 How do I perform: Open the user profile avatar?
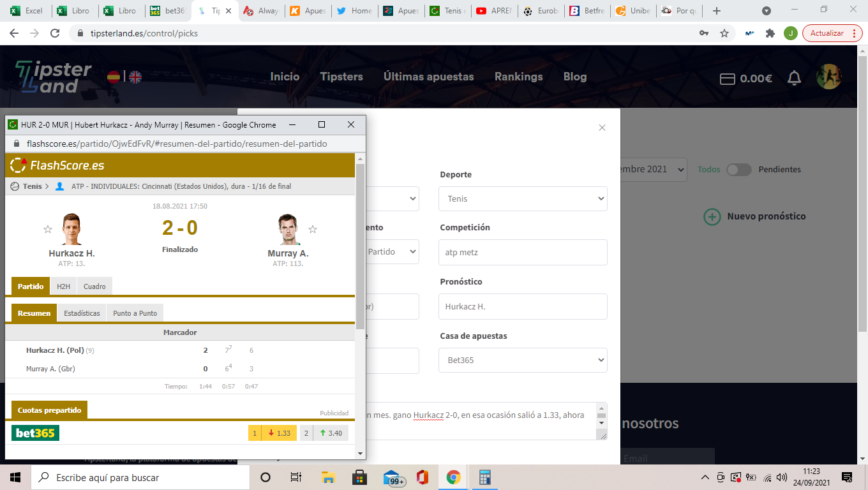tap(829, 77)
